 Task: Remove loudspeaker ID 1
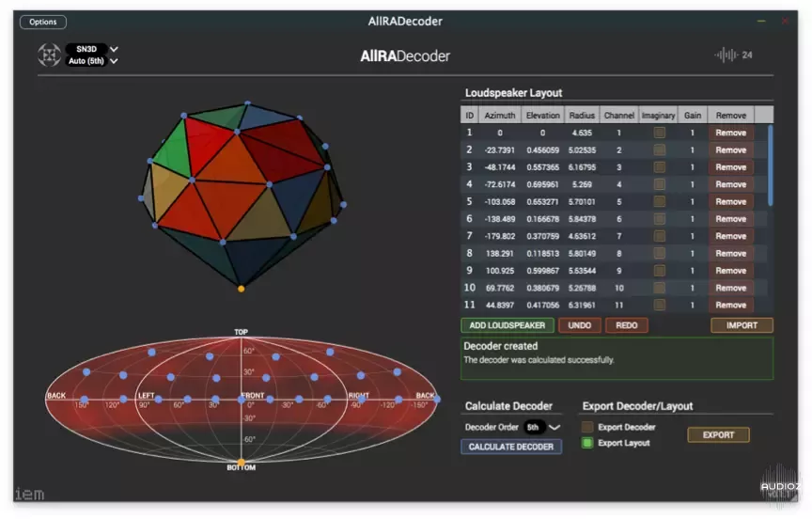click(x=730, y=133)
